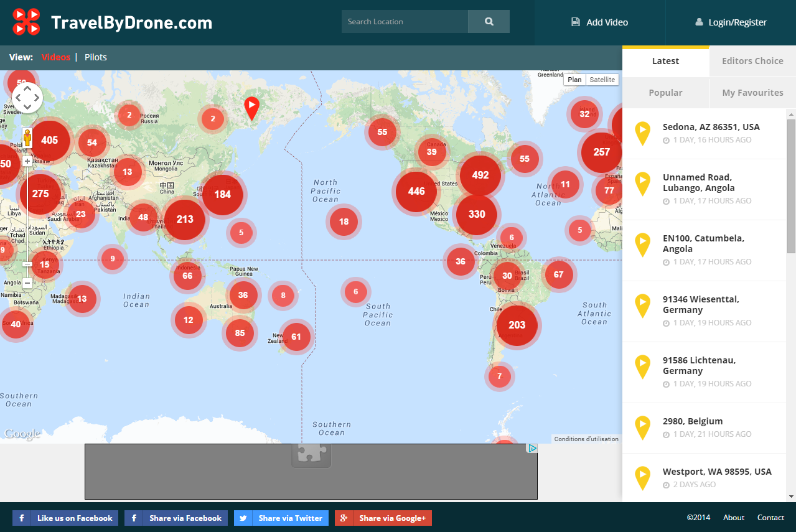Image resolution: width=796 pixels, height=532 pixels.
Task: Click Share via Facebook
Action: (176, 518)
